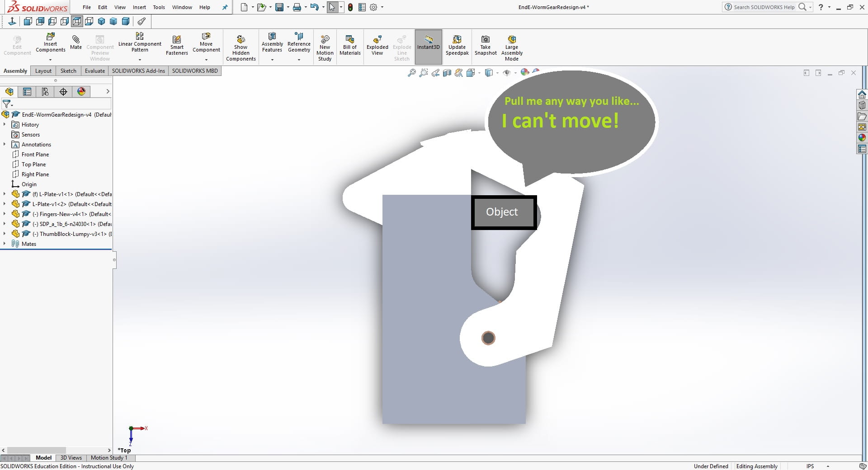Select the Mate tool
Image resolution: width=868 pixels, height=470 pixels.
[76, 42]
